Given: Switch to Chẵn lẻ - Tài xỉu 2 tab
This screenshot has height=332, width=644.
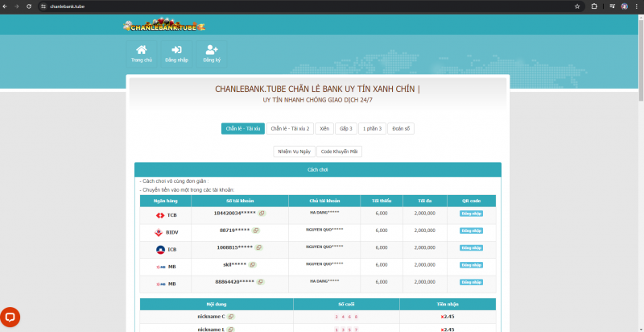Looking at the screenshot, I should [290, 129].
